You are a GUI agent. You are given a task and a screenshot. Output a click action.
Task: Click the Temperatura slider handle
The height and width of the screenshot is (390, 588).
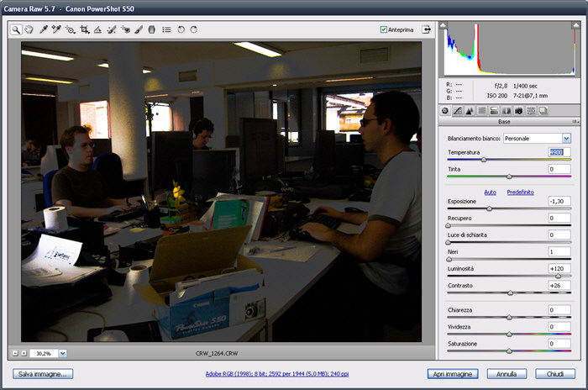(x=484, y=160)
